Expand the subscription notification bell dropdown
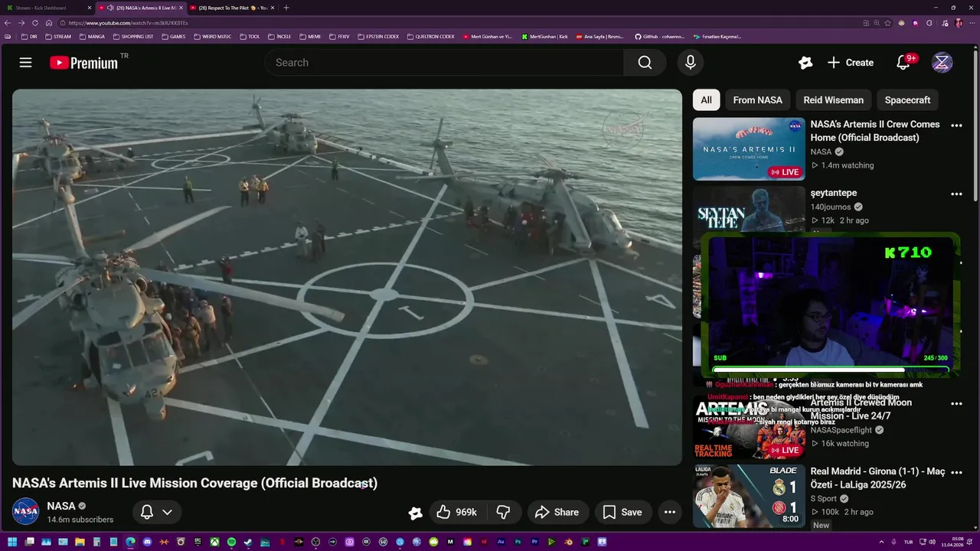This screenshot has height=551, width=980. pos(157,512)
